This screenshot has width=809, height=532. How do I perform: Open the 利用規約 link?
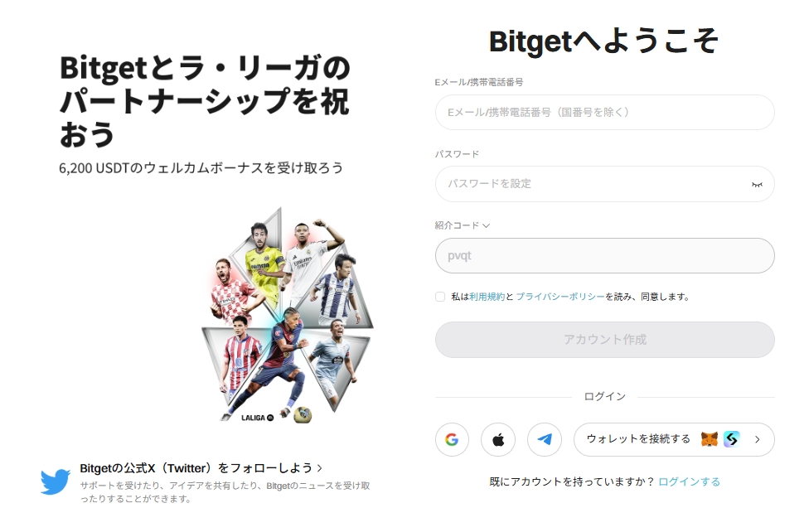[487, 296]
